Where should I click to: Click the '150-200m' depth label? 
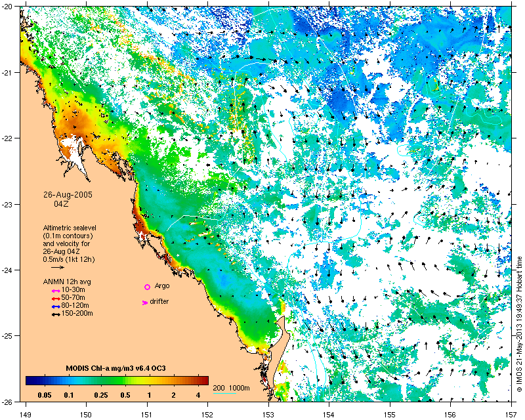point(77,314)
